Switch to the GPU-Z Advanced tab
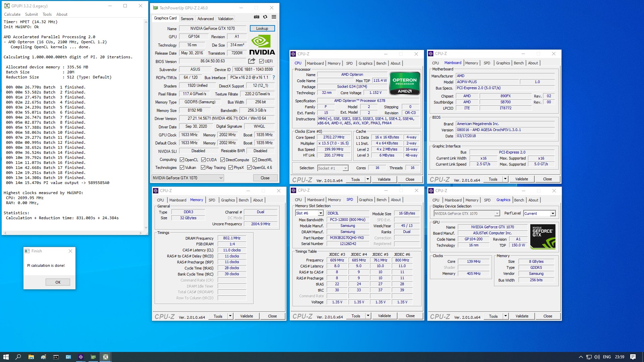The height and width of the screenshot is (362, 644). point(206,19)
